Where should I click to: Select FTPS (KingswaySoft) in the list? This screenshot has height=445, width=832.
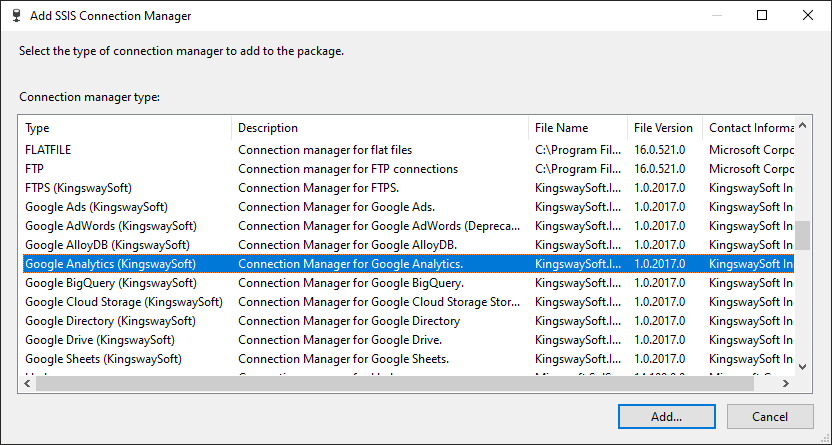409,188
